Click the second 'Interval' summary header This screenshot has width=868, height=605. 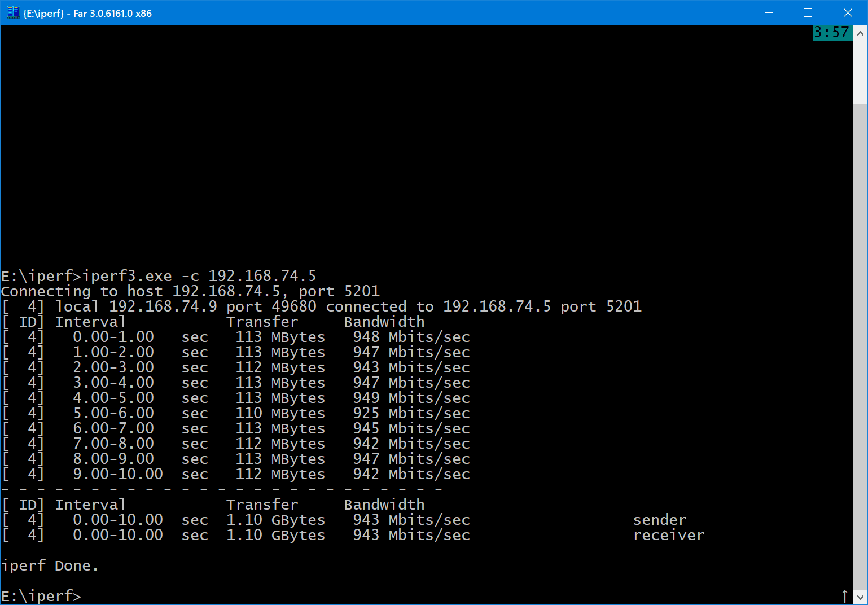coord(90,505)
